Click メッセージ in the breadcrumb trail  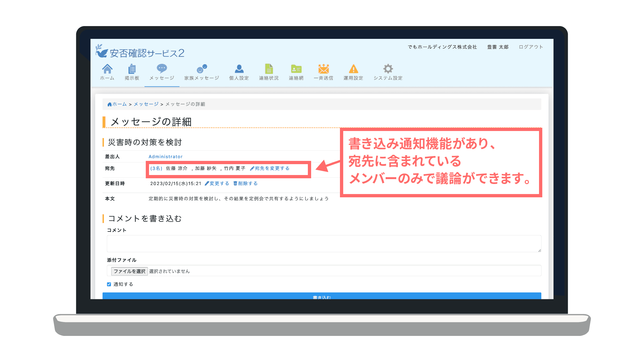coord(146,104)
